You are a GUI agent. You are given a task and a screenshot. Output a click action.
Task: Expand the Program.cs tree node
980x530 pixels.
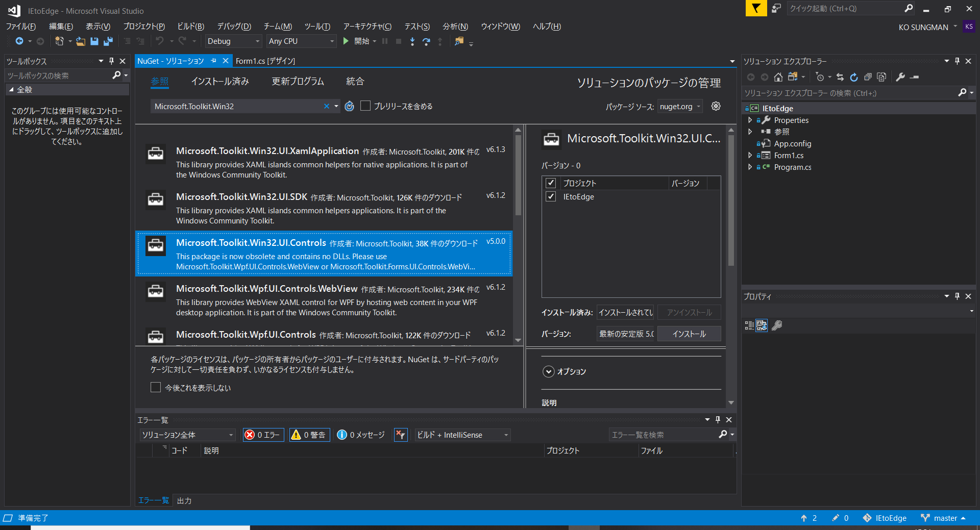pos(750,167)
